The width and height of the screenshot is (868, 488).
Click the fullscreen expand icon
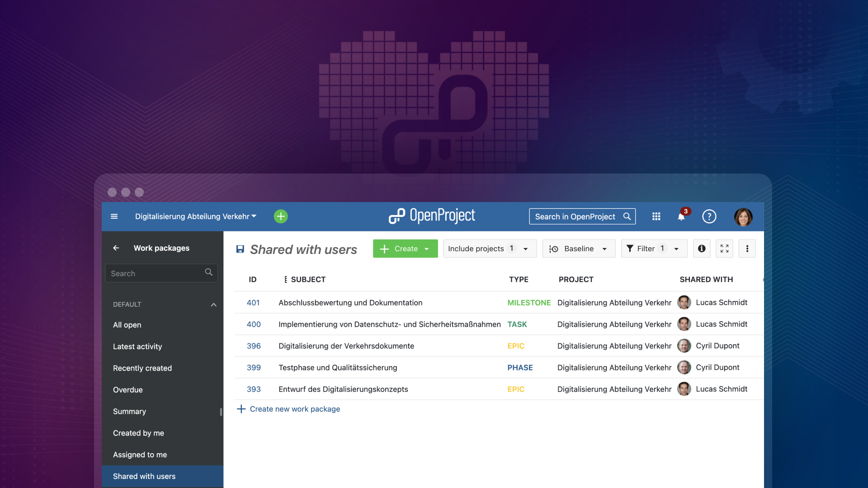click(725, 249)
